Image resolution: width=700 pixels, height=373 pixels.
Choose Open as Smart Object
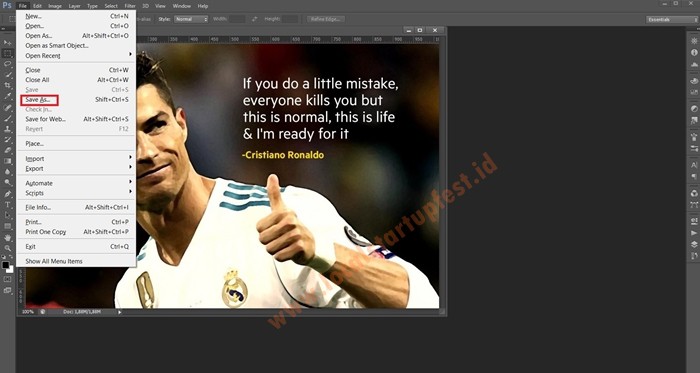click(76, 46)
